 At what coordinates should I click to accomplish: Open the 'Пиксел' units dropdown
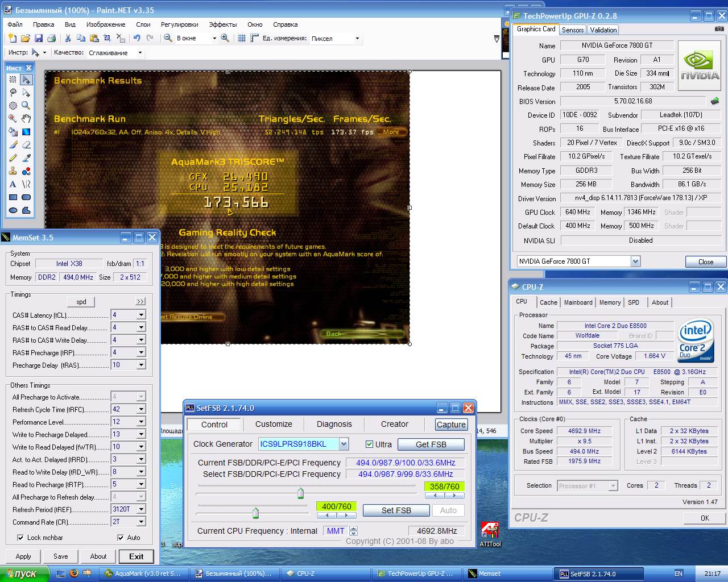pos(357,39)
